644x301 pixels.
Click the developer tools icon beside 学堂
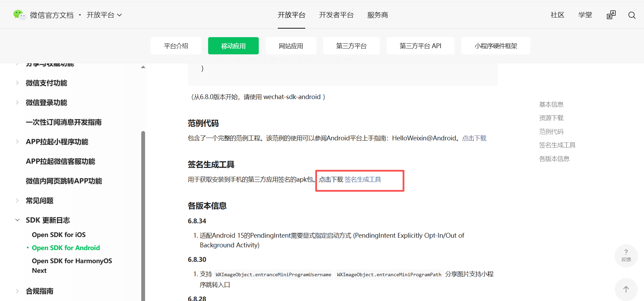[611, 15]
